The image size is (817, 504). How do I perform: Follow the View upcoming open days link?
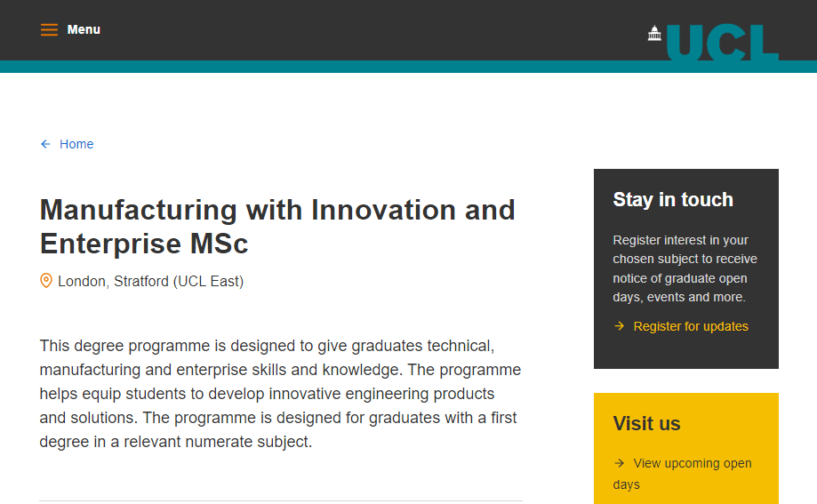pos(692,463)
